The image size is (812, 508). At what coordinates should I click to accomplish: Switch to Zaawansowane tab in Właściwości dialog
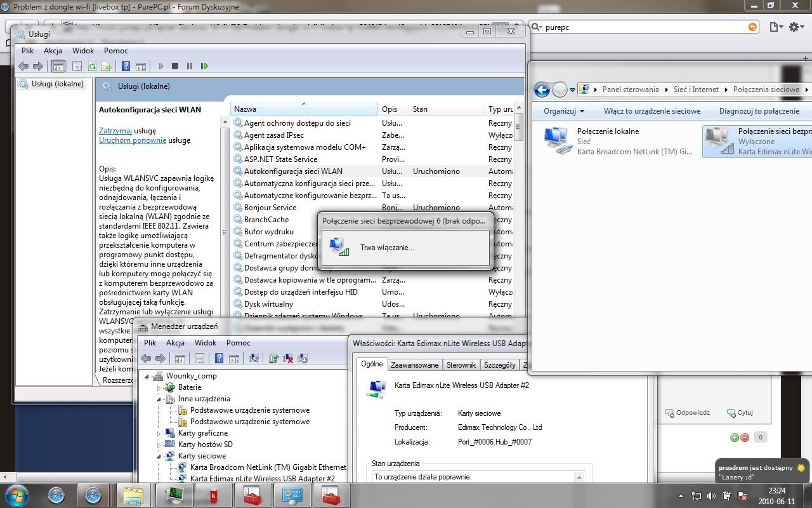point(415,365)
